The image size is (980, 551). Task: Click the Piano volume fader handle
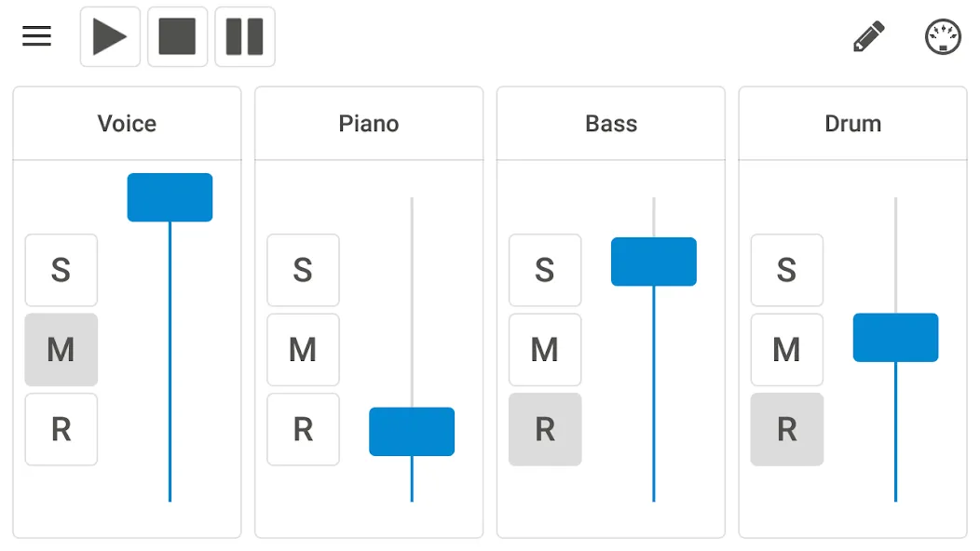click(x=412, y=432)
